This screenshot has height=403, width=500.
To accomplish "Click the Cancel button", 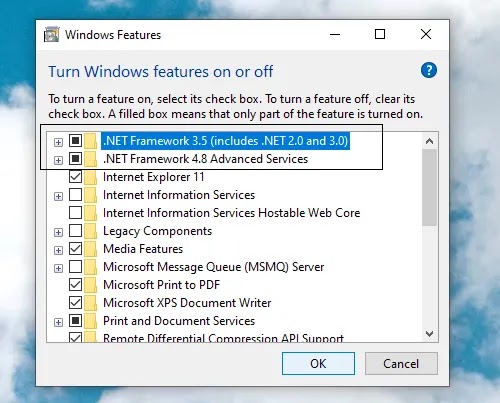I will point(401,363).
